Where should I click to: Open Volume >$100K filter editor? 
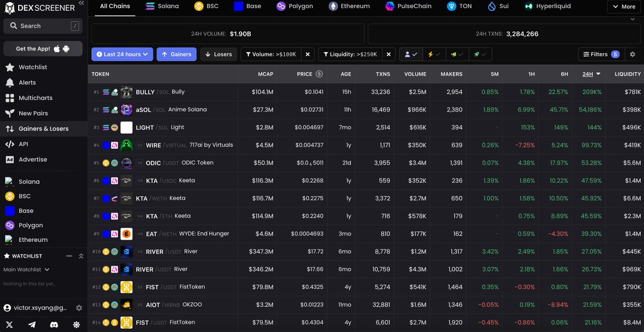(x=271, y=54)
